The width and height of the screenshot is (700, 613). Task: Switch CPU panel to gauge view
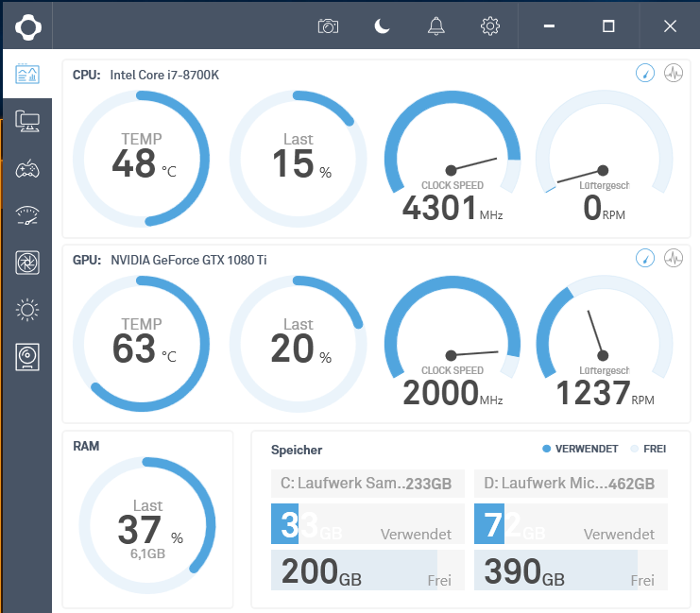point(645,73)
